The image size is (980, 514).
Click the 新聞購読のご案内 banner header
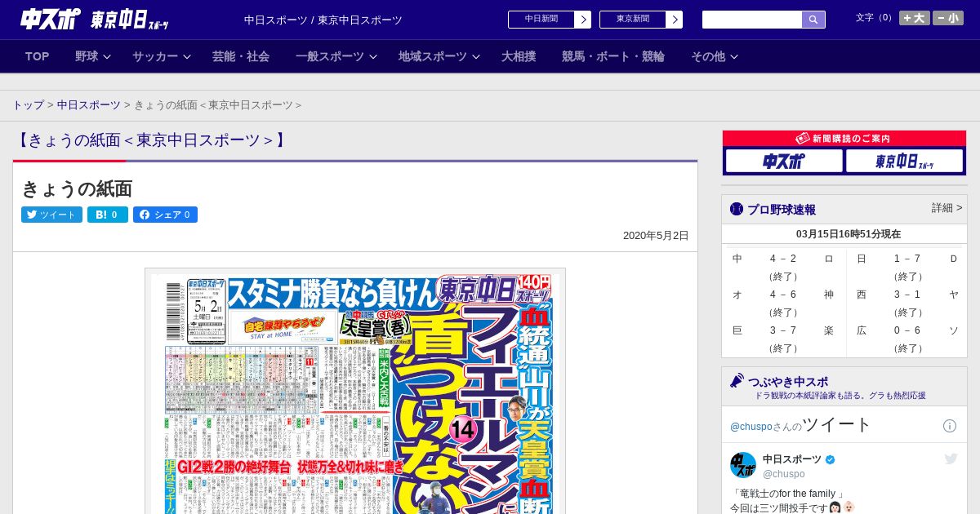pos(844,139)
